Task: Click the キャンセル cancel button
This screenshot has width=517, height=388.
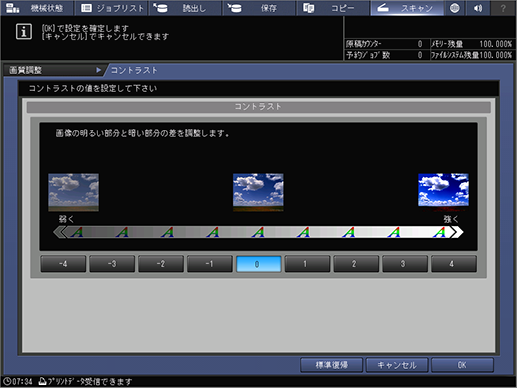Action: point(397,365)
